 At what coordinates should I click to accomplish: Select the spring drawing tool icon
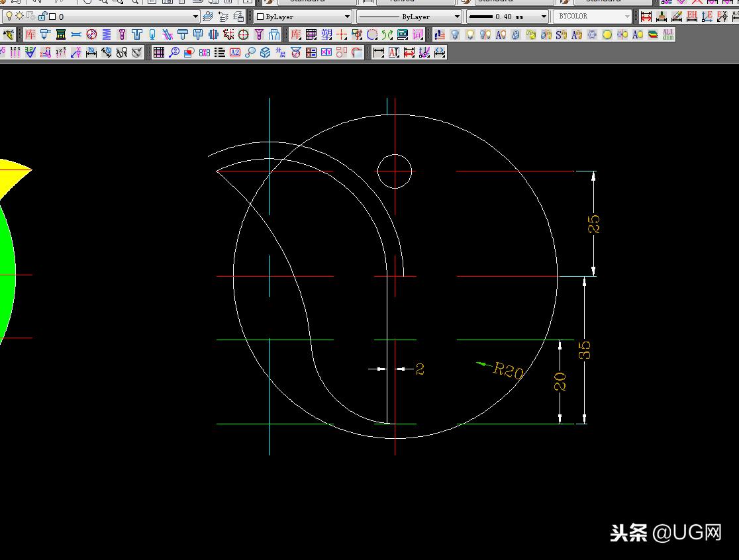pos(107,34)
